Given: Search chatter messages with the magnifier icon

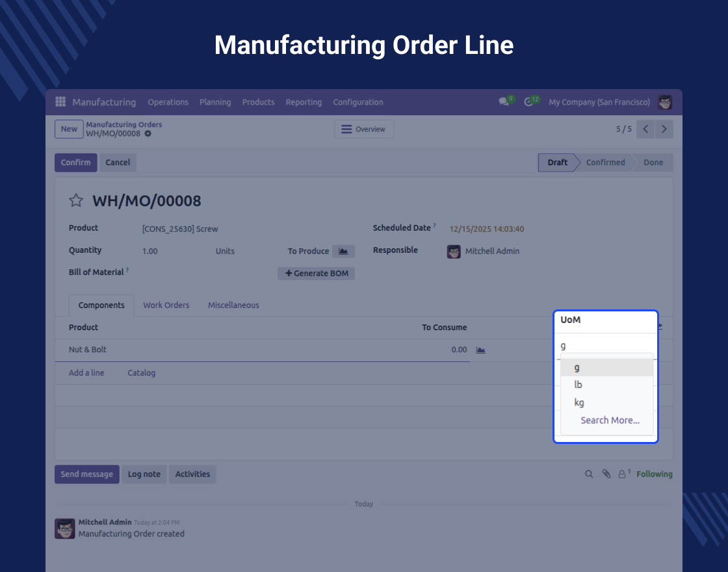Looking at the screenshot, I should [x=589, y=474].
